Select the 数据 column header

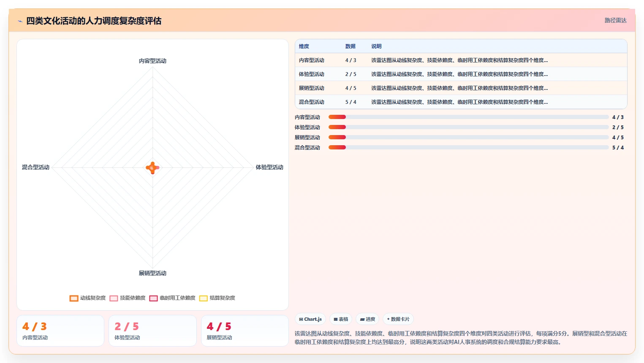[x=351, y=46]
